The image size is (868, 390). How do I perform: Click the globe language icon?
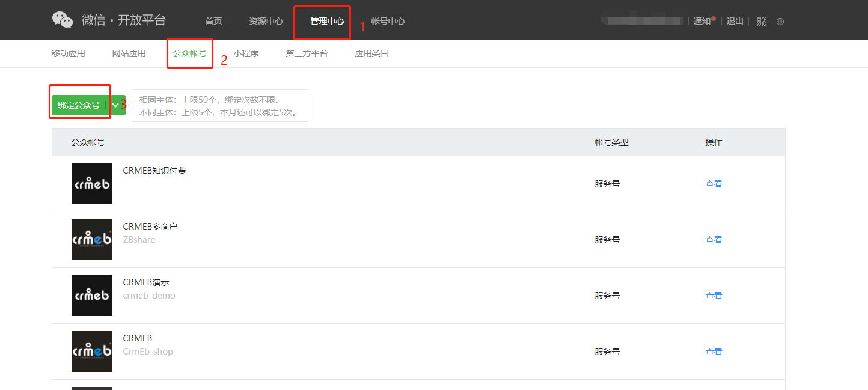(780, 22)
